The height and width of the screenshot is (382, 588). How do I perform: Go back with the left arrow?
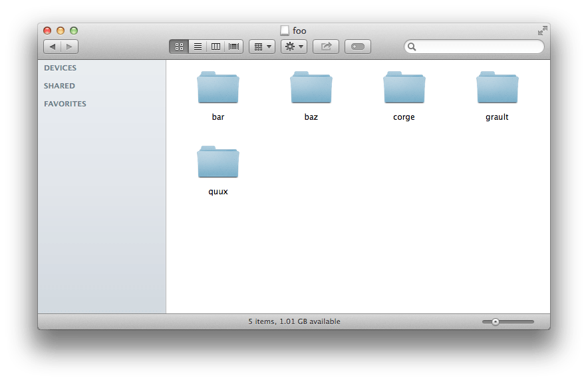coord(53,47)
